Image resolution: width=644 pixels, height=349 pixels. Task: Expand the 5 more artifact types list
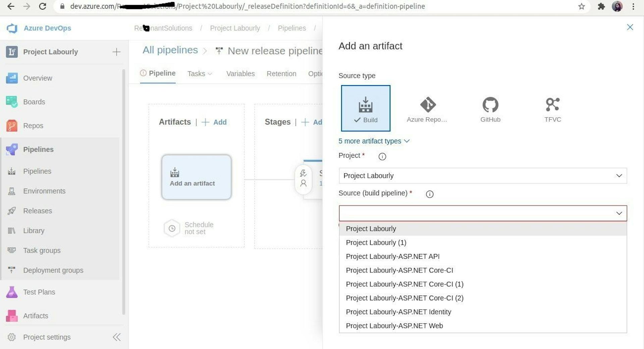(x=374, y=141)
